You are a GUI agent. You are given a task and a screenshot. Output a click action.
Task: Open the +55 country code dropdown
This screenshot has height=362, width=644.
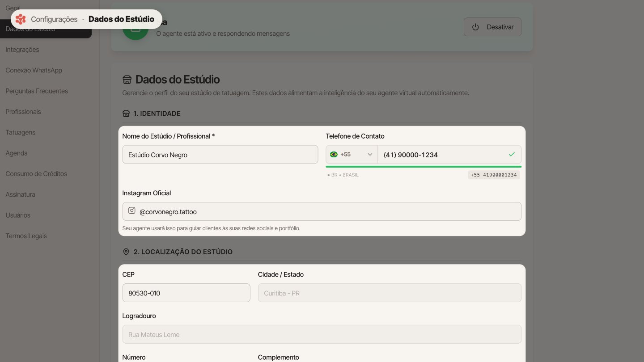352,155
